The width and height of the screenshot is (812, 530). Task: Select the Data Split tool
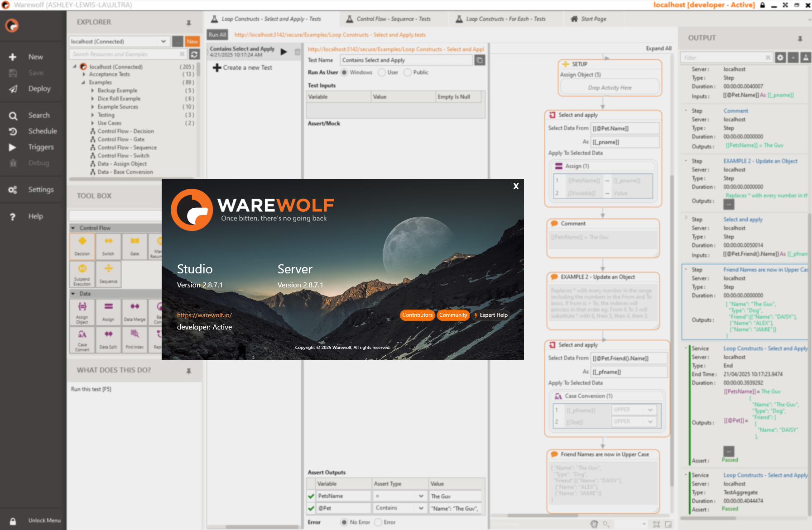pos(108,339)
